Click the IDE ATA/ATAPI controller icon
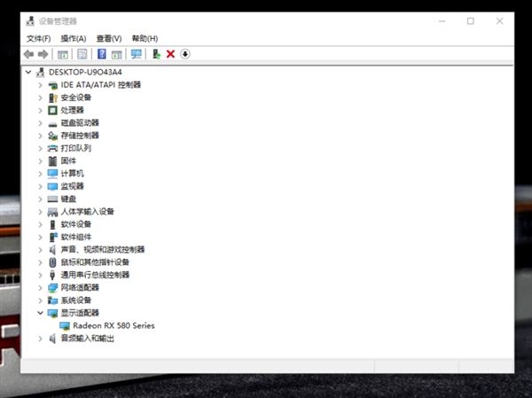532x398 pixels. click(x=52, y=85)
